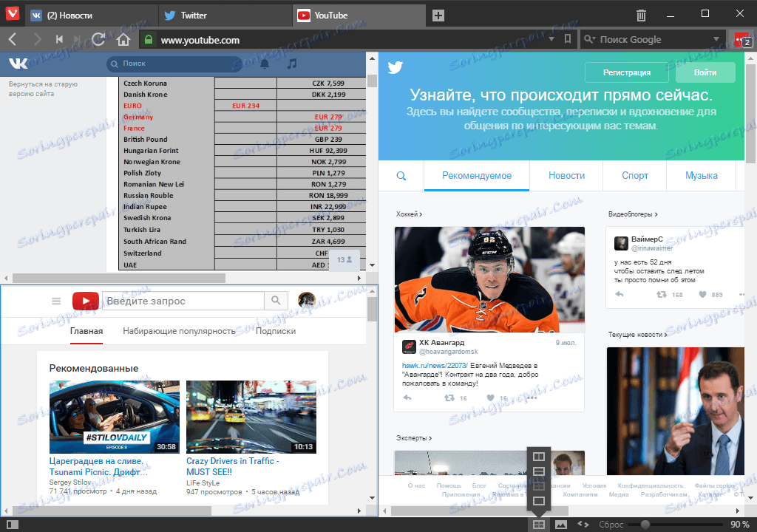
Task: Go back one page in history
Action: pyautogui.click(x=13, y=40)
